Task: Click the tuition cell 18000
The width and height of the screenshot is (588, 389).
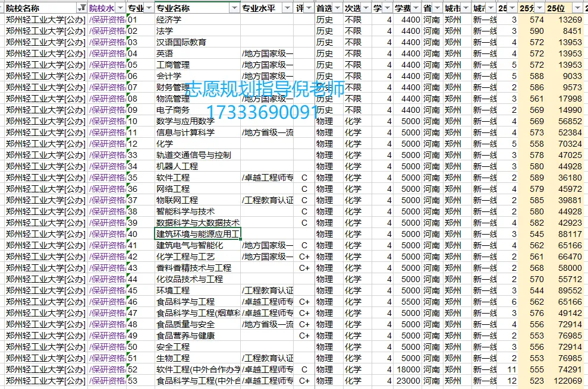Action: 407,369
